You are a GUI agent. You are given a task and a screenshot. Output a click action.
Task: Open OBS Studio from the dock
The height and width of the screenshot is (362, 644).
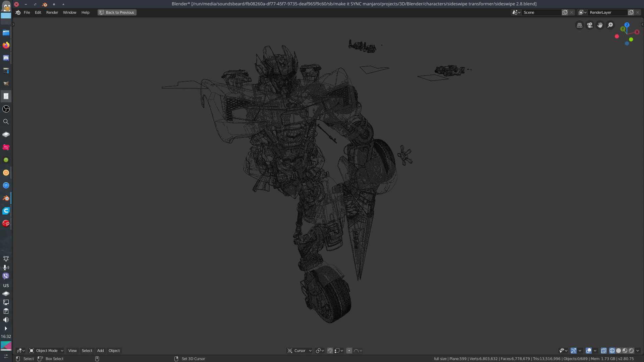[x=6, y=109]
